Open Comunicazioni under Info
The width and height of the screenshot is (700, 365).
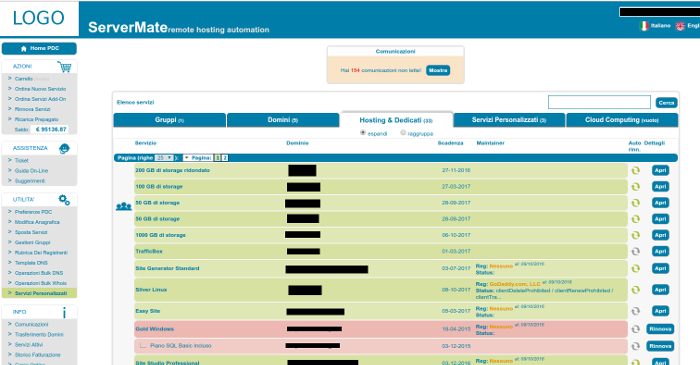click(31, 324)
